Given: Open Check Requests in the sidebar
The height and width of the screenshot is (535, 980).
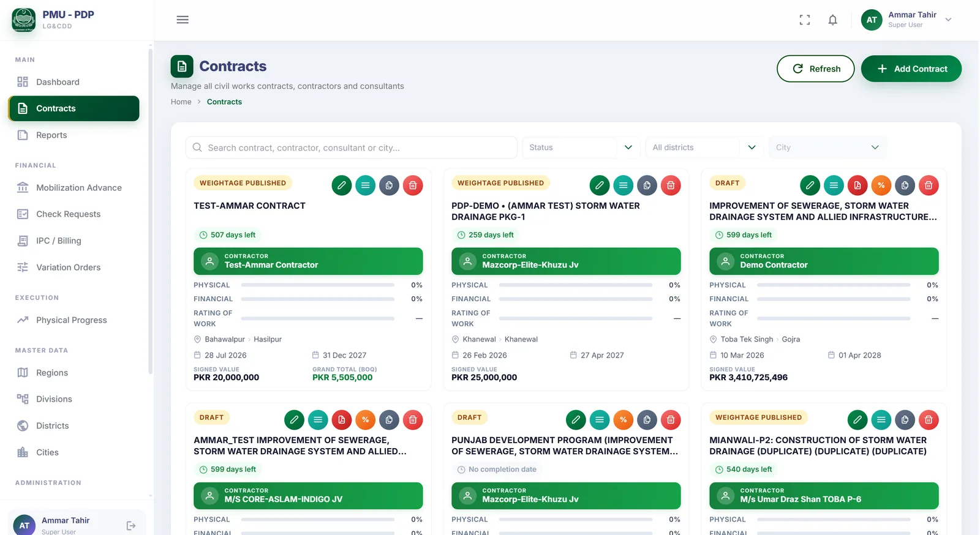Looking at the screenshot, I should (73, 214).
